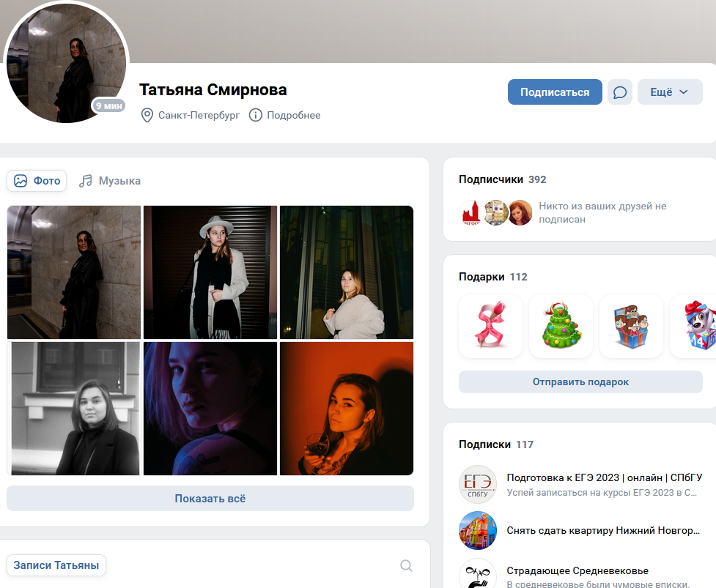Select the Записи Татьяны tab
The height and width of the screenshot is (588, 716).
coord(56,565)
